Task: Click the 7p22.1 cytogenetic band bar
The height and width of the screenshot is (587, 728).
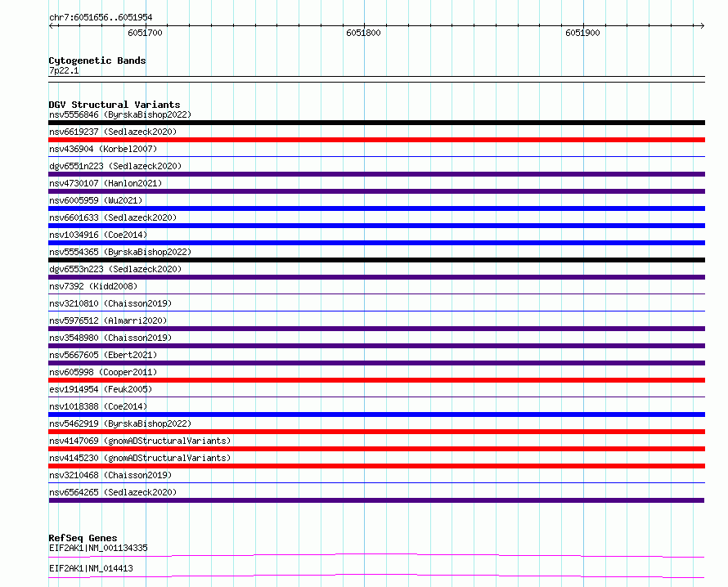Action: point(376,79)
